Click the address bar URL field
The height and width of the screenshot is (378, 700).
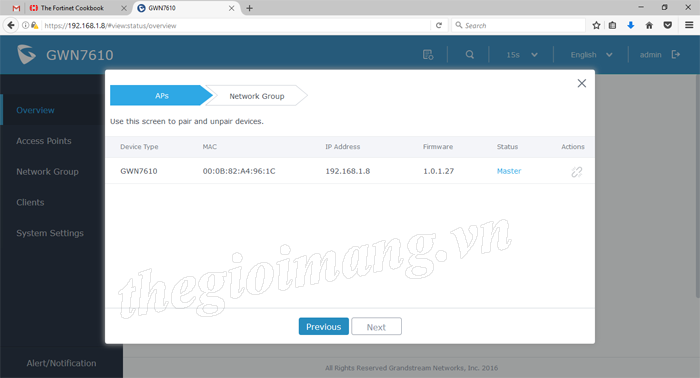(237, 25)
